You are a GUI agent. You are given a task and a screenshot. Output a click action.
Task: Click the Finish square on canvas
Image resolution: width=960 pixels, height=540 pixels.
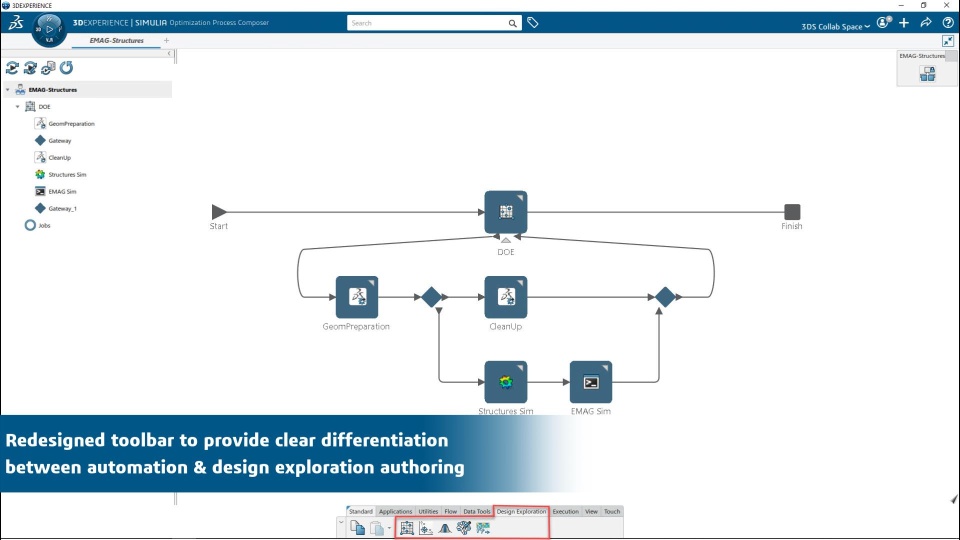pyautogui.click(x=792, y=212)
